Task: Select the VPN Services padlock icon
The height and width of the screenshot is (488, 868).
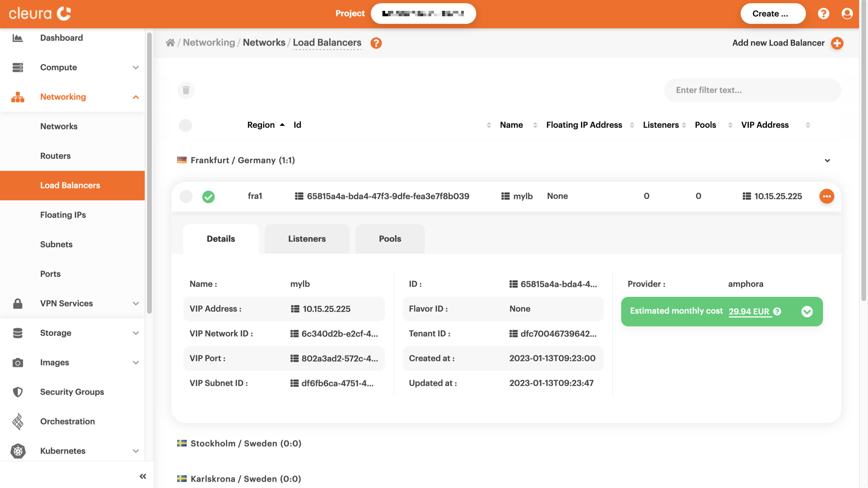Action: (x=18, y=303)
